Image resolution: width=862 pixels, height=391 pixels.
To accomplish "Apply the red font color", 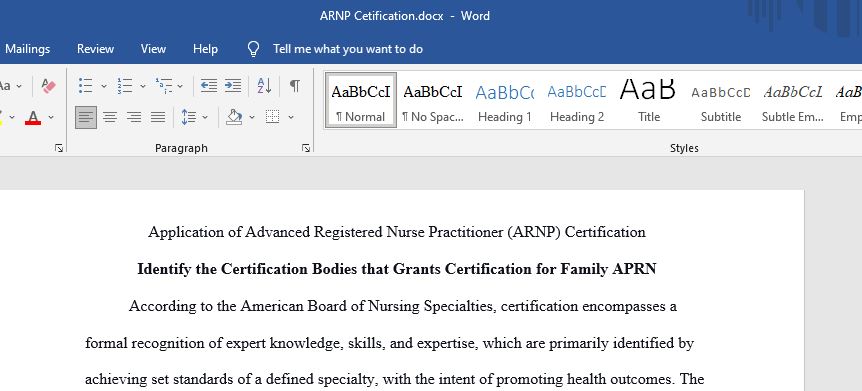I will [x=33, y=117].
